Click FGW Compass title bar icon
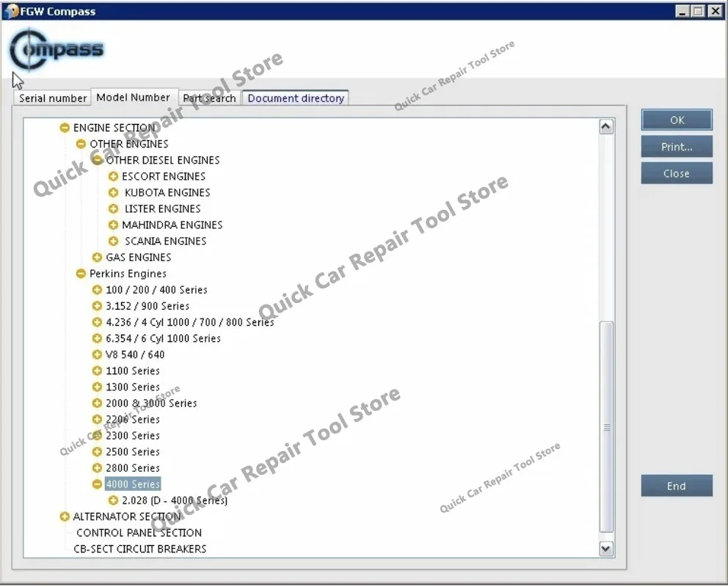This screenshot has width=728, height=587. point(11,11)
